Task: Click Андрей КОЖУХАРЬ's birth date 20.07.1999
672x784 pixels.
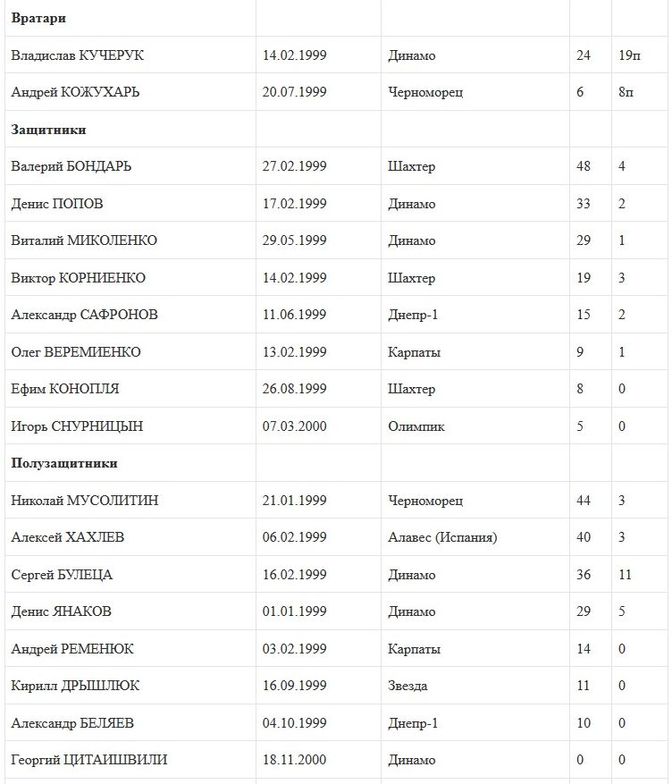Action: point(294,92)
